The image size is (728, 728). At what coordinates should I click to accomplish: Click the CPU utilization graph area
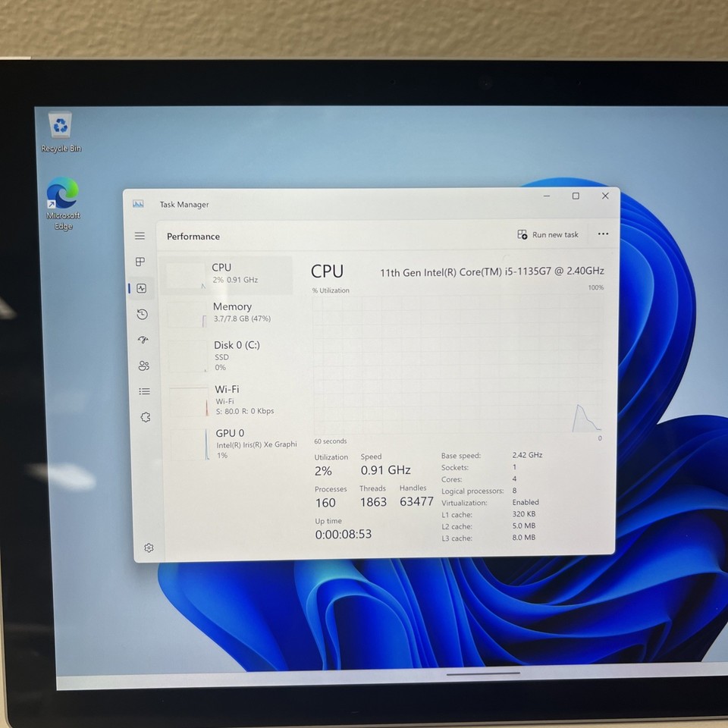[x=459, y=365]
